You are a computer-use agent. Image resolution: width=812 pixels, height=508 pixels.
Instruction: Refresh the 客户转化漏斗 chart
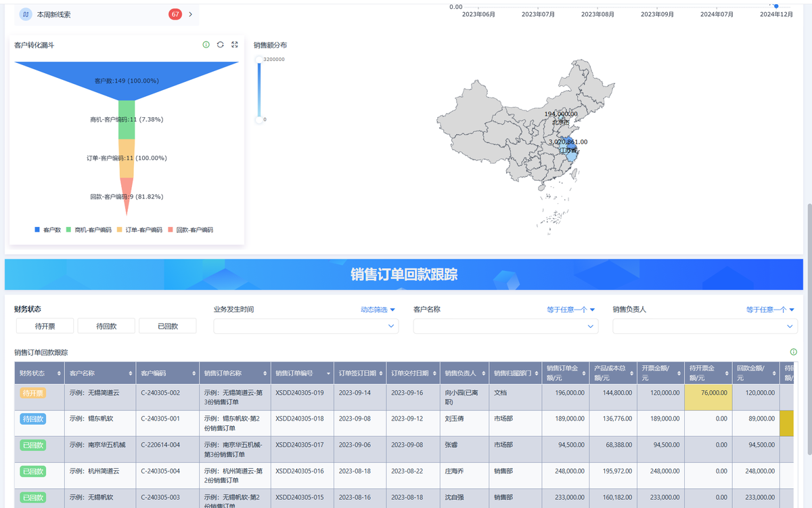click(x=221, y=45)
